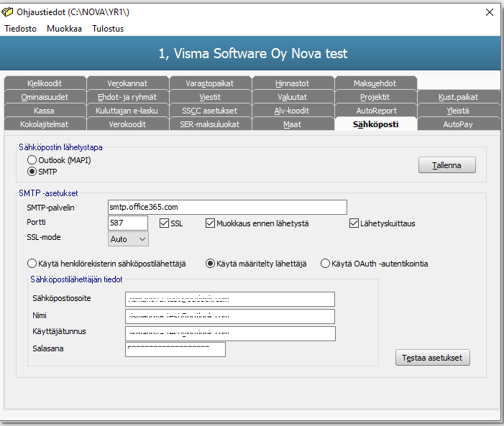Click the Ohjaustiedot window title icon
The height and width of the screenshot is (426, 504).
(7, 12)
